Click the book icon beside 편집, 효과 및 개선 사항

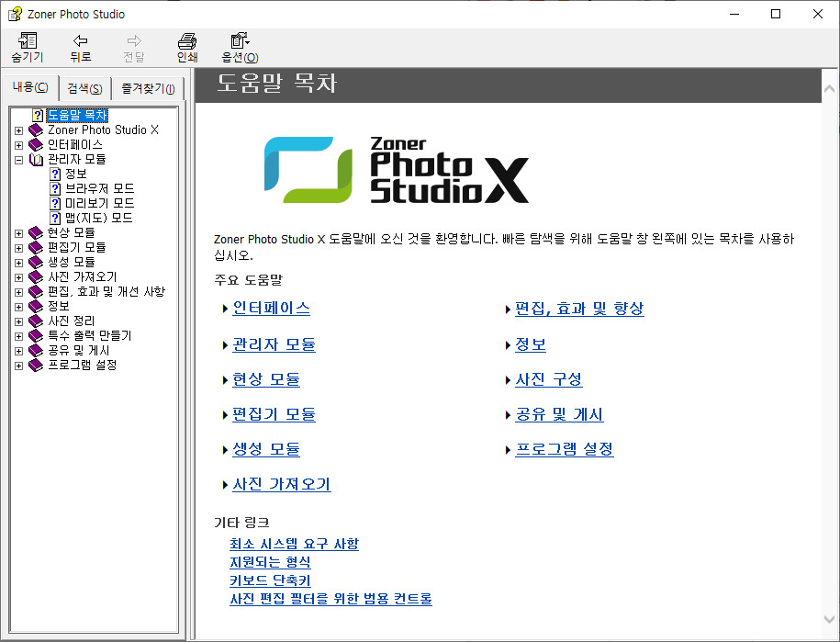36,291
